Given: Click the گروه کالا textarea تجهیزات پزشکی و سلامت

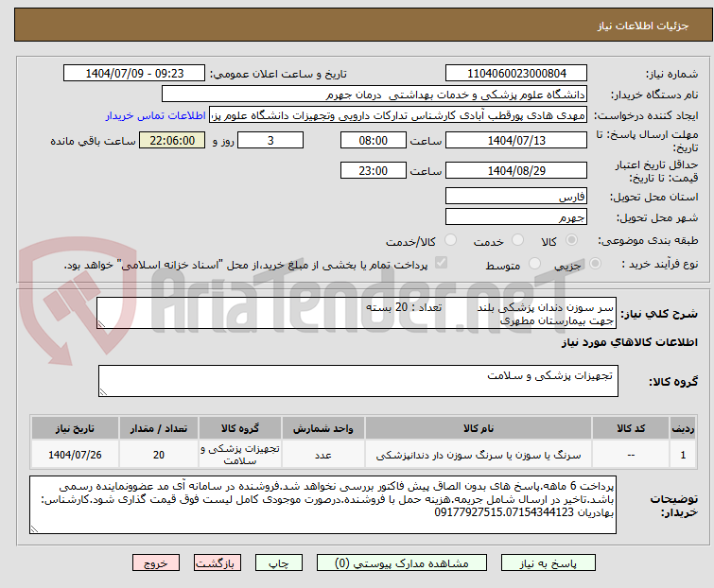Looking at the screenshot, I should (358, 381).
